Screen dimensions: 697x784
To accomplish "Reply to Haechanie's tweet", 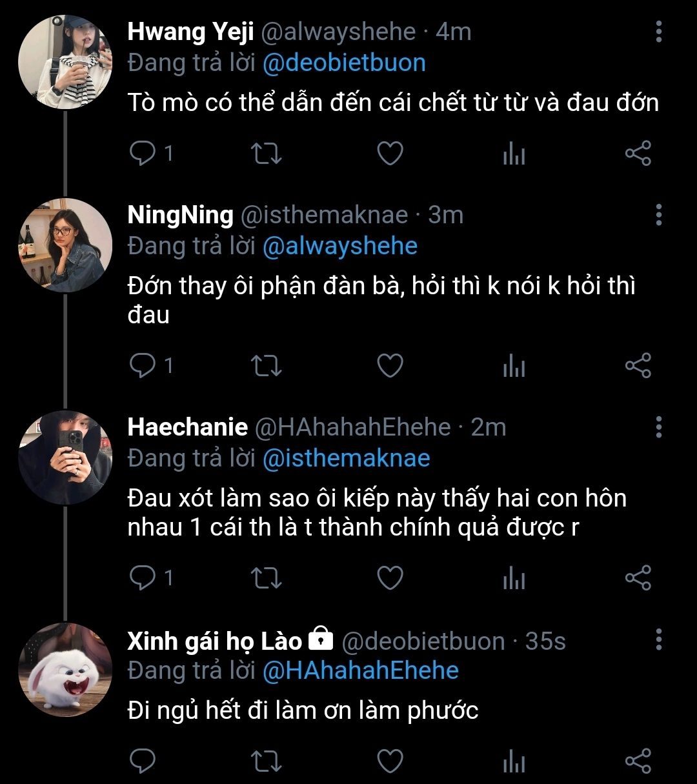I will click(x=142, y=578).
